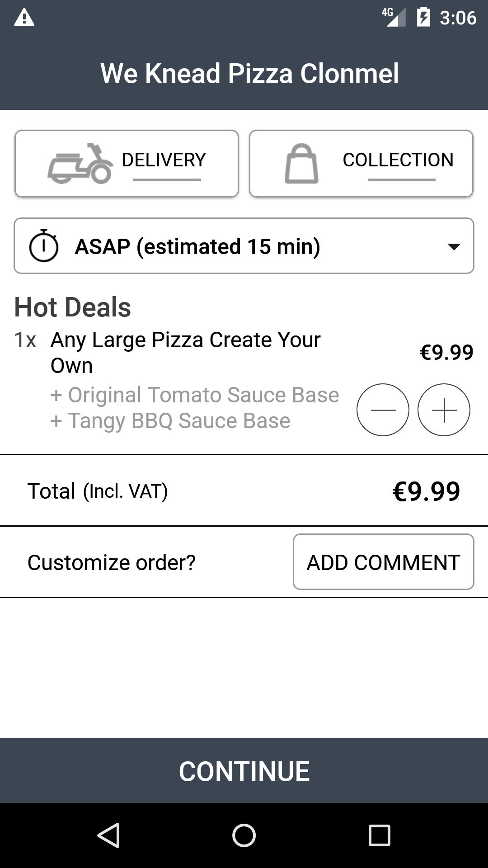The image size is (488, 868).
Task: Tap the Any Large Pizza Create Your Own item
Action: pos(185,352)
